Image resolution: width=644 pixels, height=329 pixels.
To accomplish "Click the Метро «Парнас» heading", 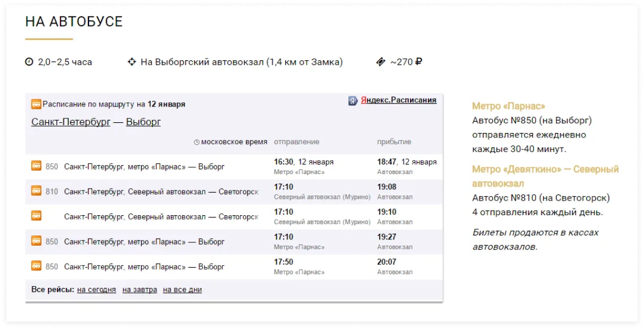I will [x=509, y=106].
